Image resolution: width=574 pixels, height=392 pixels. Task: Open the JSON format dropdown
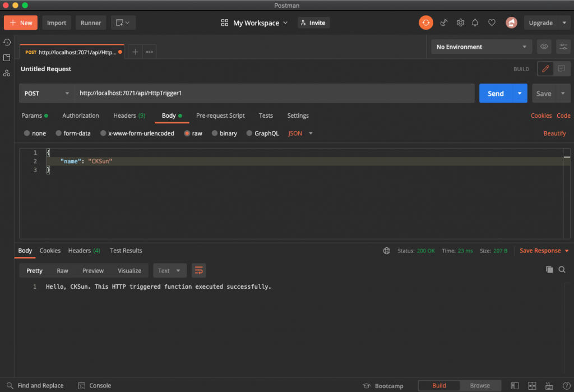(x=300, y=133)
